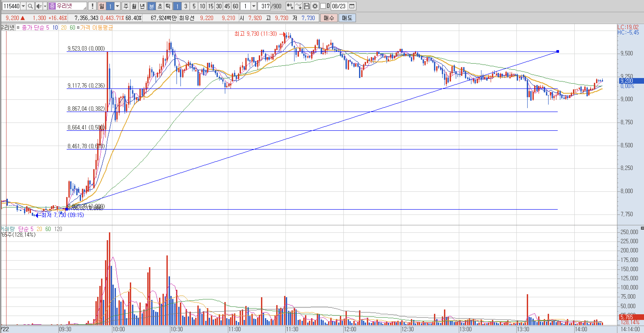Select the 틱 tick chart tab
This screenshot has width=644, height=333.
(168, 6)
